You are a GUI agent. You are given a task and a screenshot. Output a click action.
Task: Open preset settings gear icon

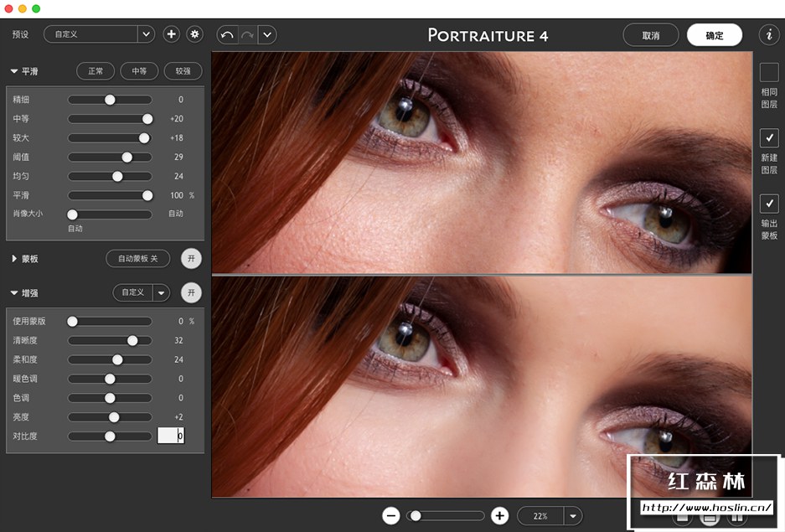[194, 34]
